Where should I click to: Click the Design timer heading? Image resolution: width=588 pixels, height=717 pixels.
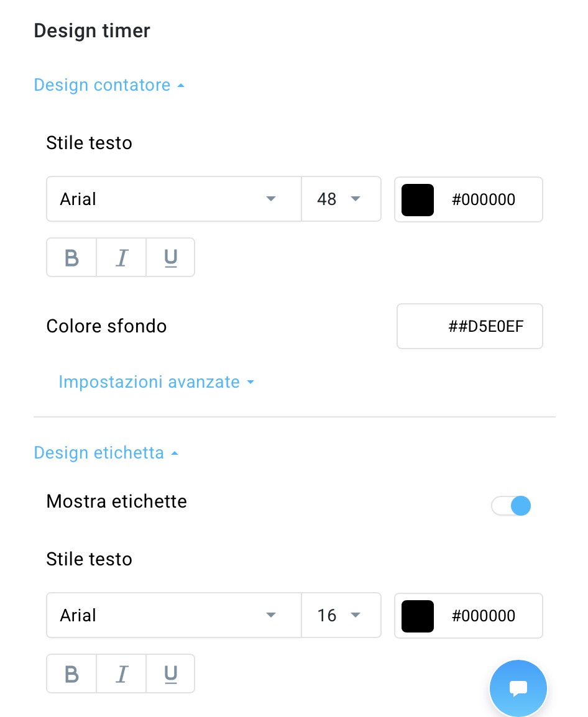point(91,30)
